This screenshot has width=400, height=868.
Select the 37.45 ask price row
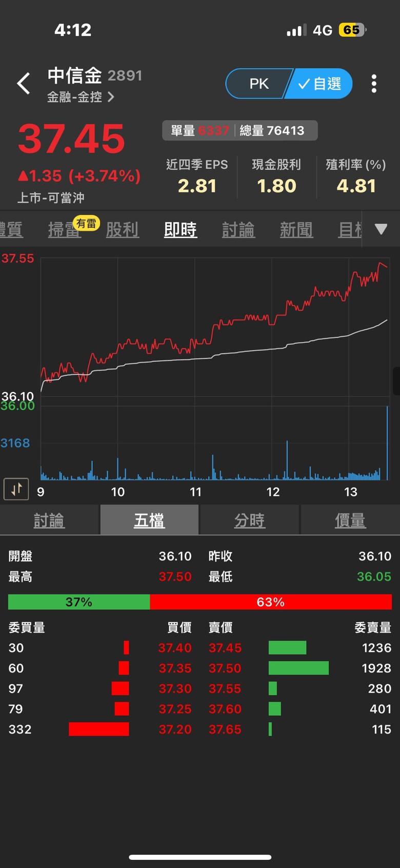(300, 648)
